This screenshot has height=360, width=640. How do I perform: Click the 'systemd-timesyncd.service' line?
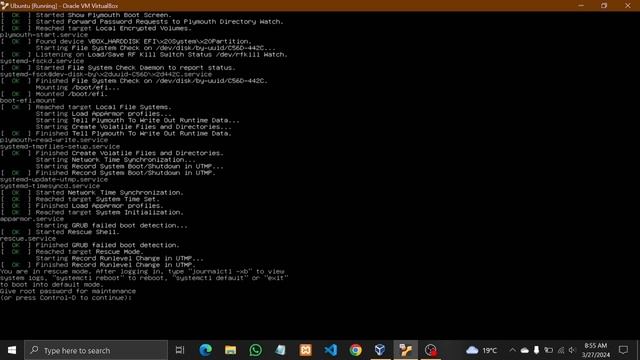pyautogui.click(x=50, y=186)
